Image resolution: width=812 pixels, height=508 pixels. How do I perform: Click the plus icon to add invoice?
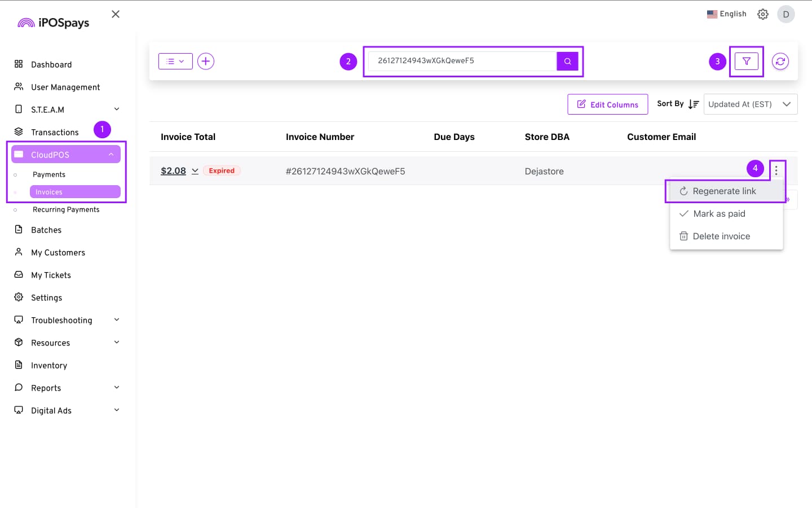tap(206, 62)
